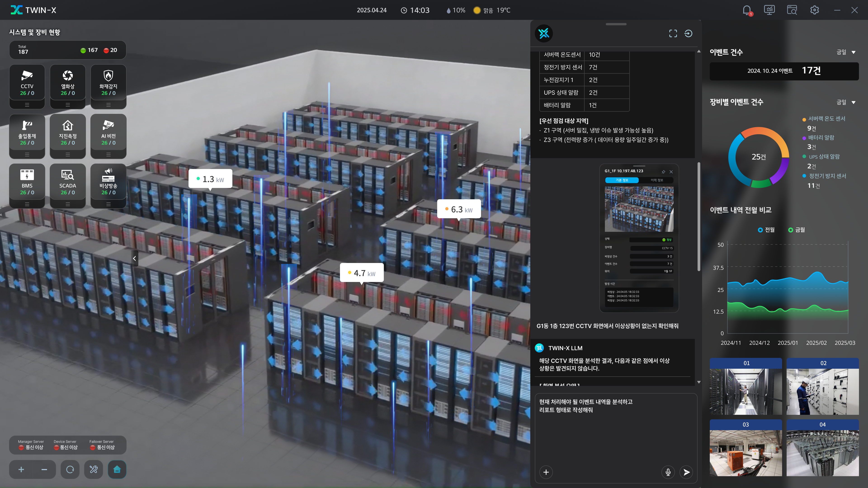Click the chat panel top drag handle
The height and width of the screenshot is (488, 868).
(616, 24)
